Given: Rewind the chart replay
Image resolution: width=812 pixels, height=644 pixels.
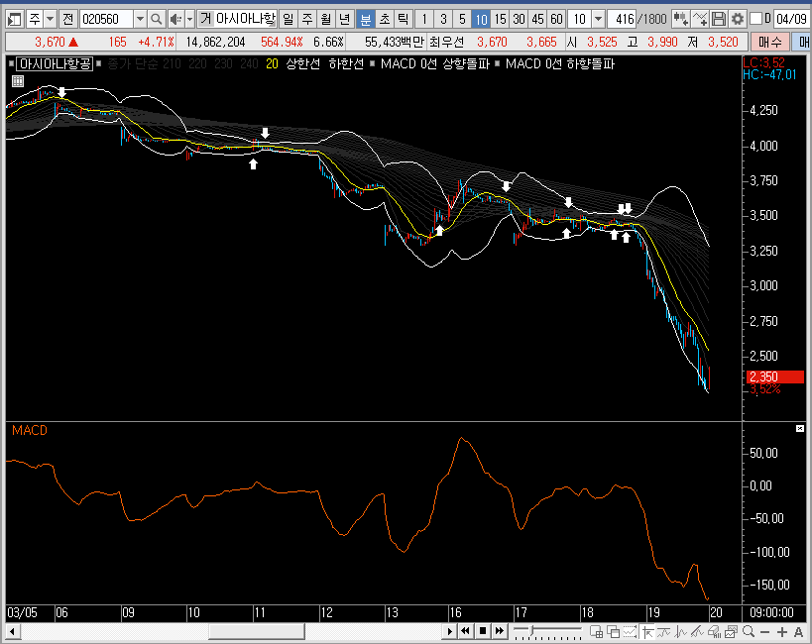Looking at the screenshot, I should 465,631.
